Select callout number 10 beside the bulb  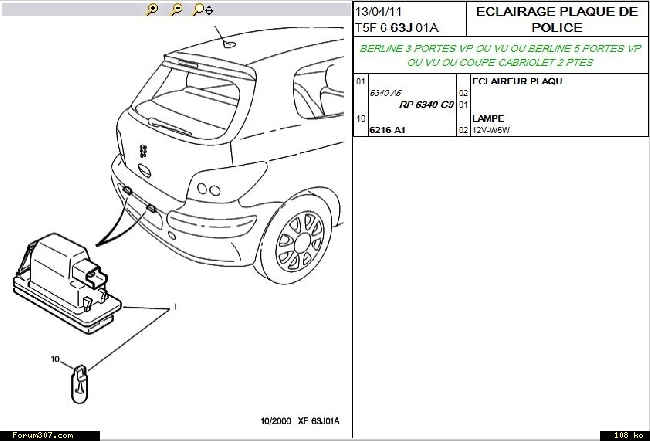pos(56,358)
